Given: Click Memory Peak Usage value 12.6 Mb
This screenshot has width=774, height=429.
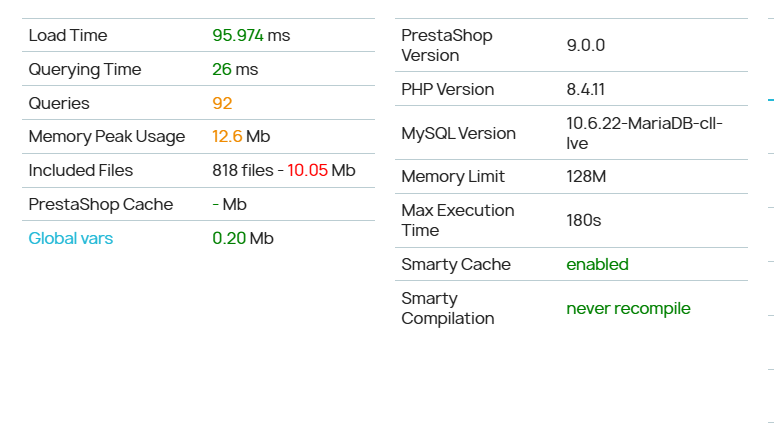Looking at the screenshot, I should tap(241, 136).
